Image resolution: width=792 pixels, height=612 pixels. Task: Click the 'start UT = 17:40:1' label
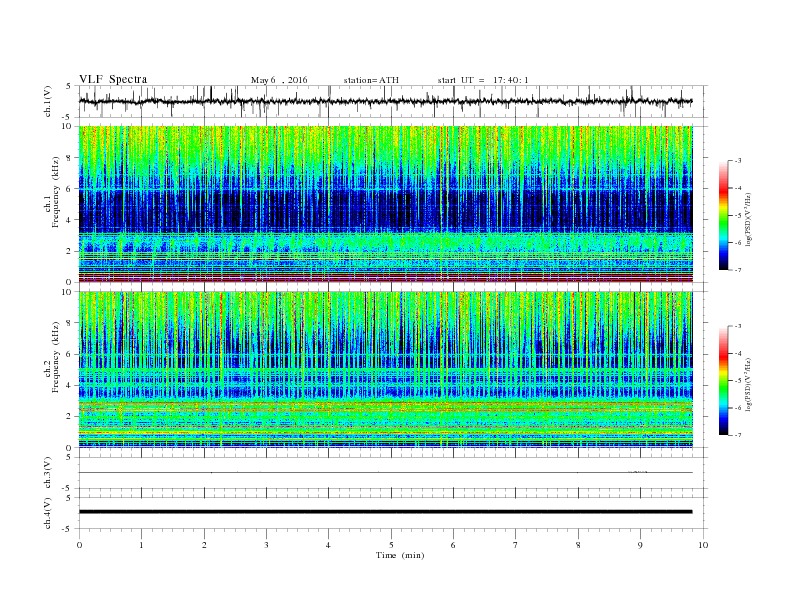482,80
